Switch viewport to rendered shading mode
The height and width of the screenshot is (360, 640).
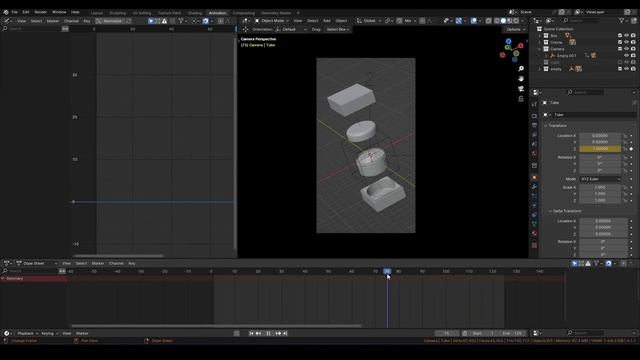click(516, 21)
